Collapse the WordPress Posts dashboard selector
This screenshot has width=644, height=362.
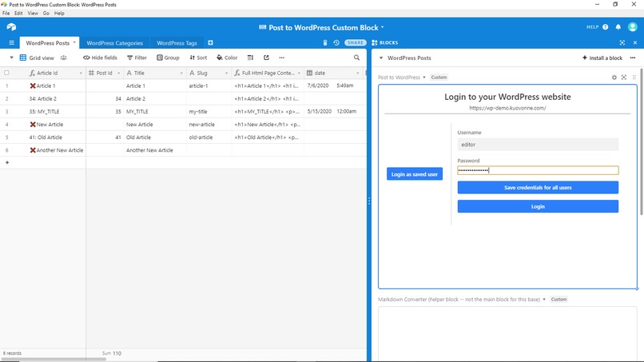pos(381,58)
